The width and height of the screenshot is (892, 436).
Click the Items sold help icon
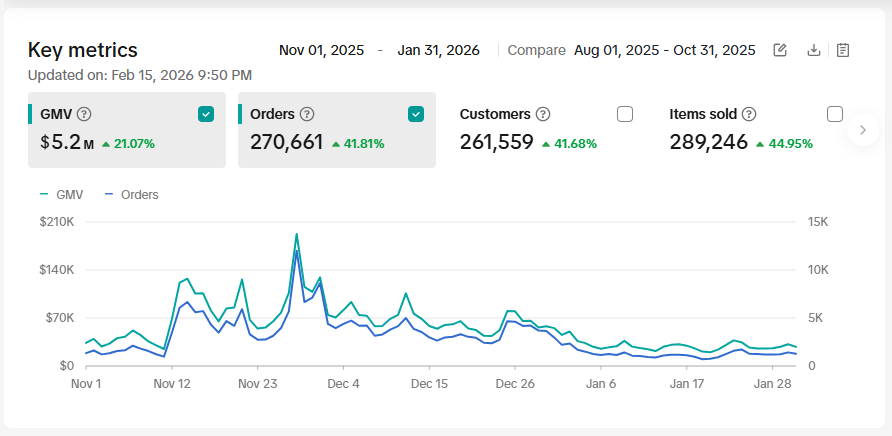pos(748,114)
